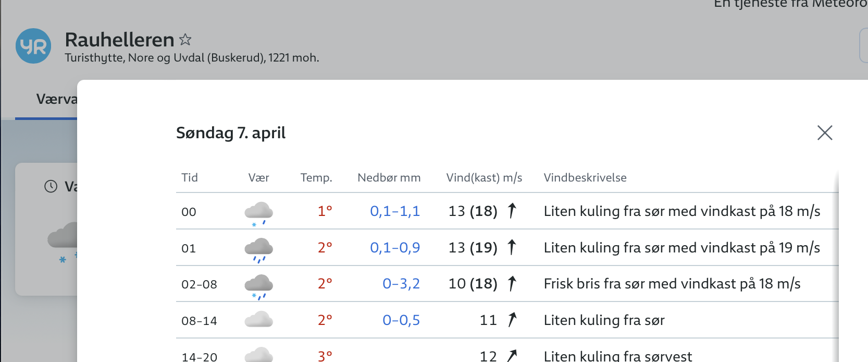Screen dimensions: 868x362
Task: Click the Nedbør mm column header
Action: 389,178
